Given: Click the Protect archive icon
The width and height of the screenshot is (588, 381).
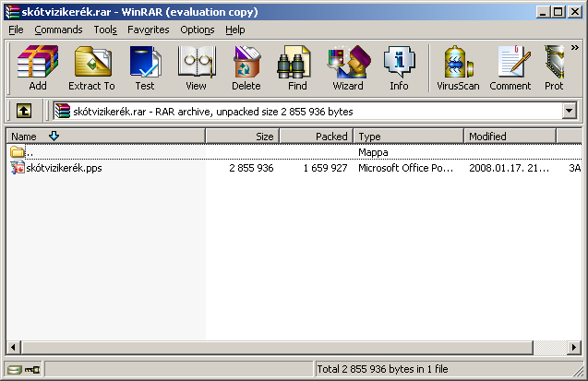Looking at the screenshot, I should pyautogui.click(x=554, y=67).
